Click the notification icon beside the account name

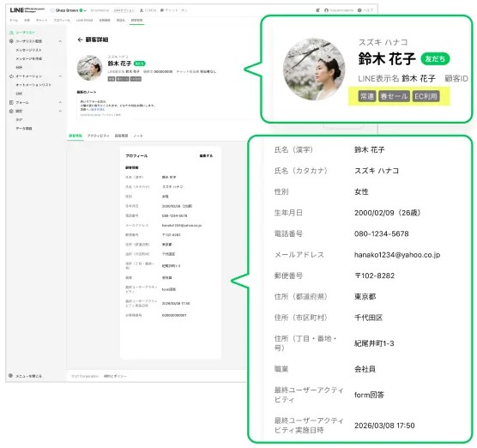(x=317, y=10)
